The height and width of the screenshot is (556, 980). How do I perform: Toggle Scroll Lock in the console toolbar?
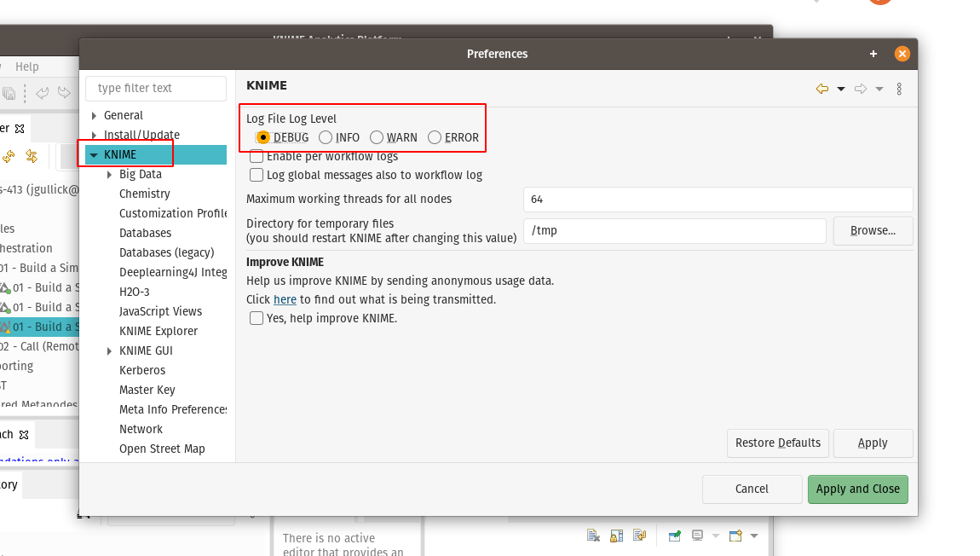pyautogui.click(x=616, y=536)
